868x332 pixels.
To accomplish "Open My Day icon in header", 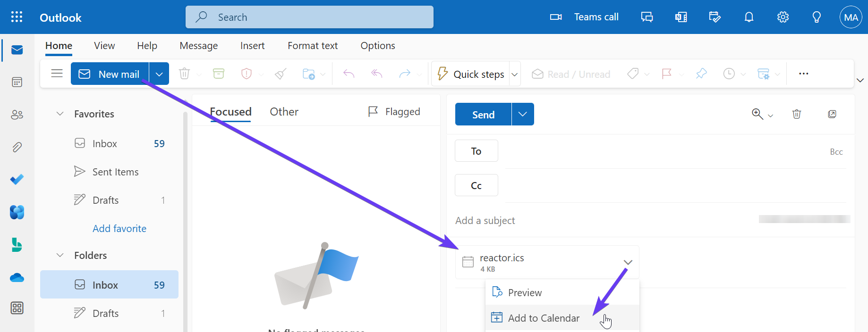I will (x=715, y=17).
